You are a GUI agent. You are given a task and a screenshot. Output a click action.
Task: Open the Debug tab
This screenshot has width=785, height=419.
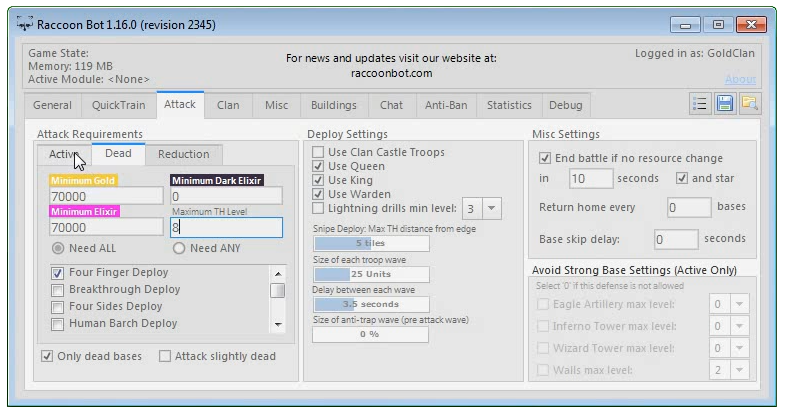point(566,105)
